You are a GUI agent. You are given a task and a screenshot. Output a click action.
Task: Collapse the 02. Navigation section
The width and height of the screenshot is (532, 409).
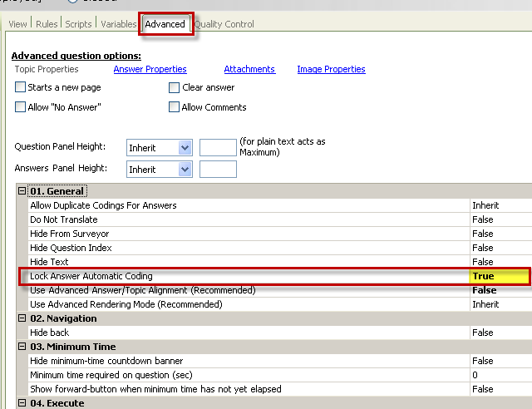pos(22,318)
